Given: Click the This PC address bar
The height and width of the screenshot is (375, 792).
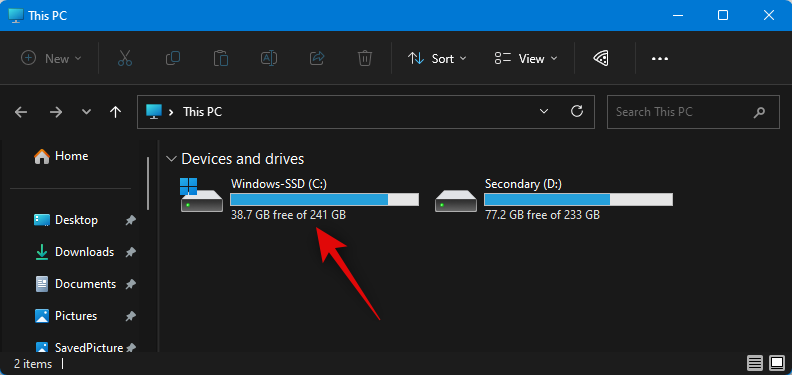Looking at the screenshot, I should [x=366, y=112].
